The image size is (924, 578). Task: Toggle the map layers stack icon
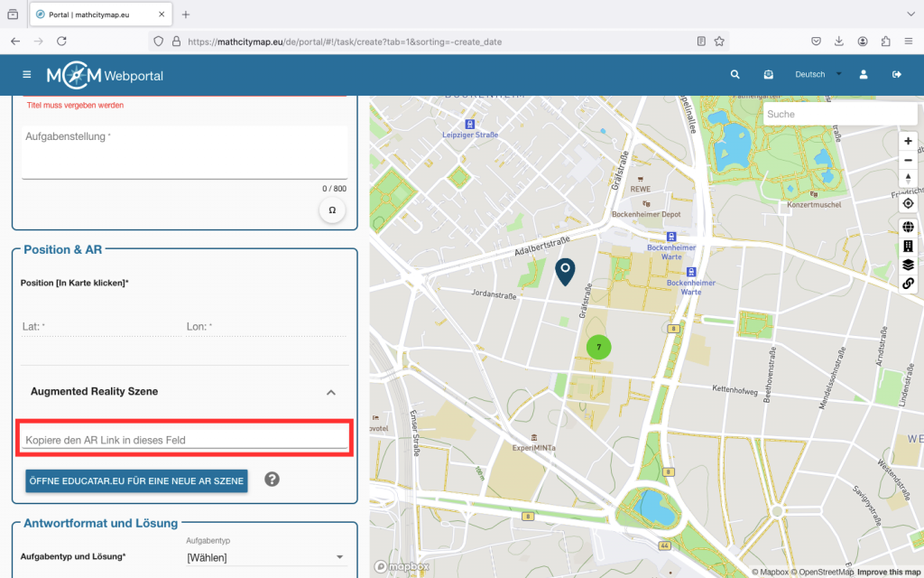pos(908,265)
